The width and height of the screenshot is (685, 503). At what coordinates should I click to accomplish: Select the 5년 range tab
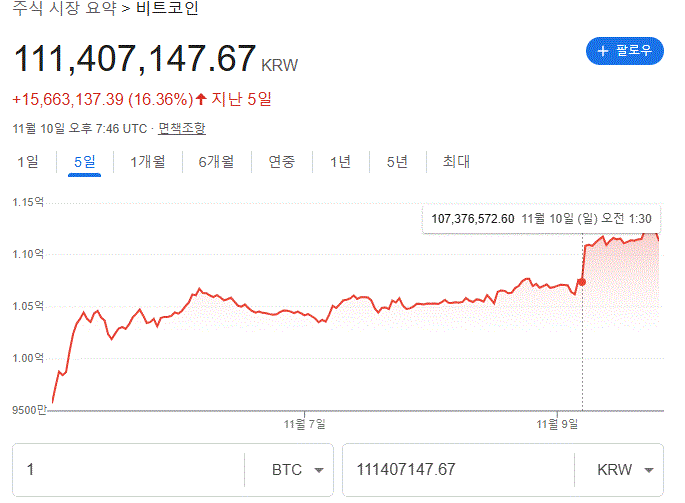[x=397, y=162]
